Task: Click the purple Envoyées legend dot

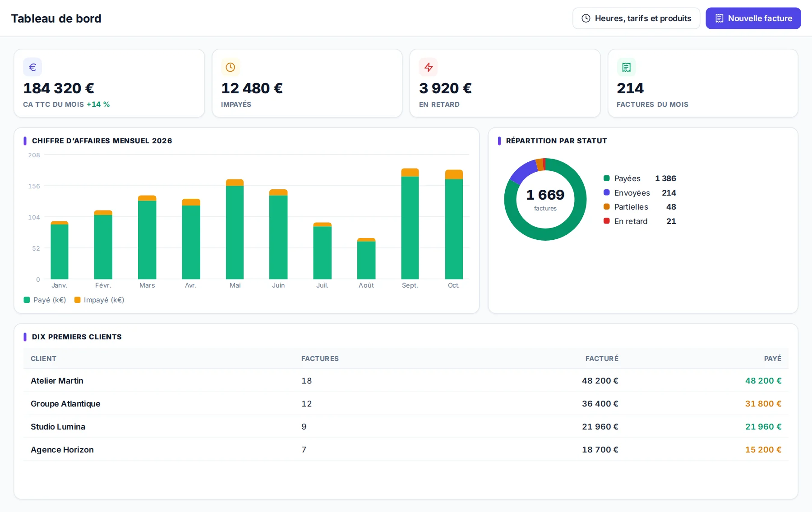Action: click(607, 193)
